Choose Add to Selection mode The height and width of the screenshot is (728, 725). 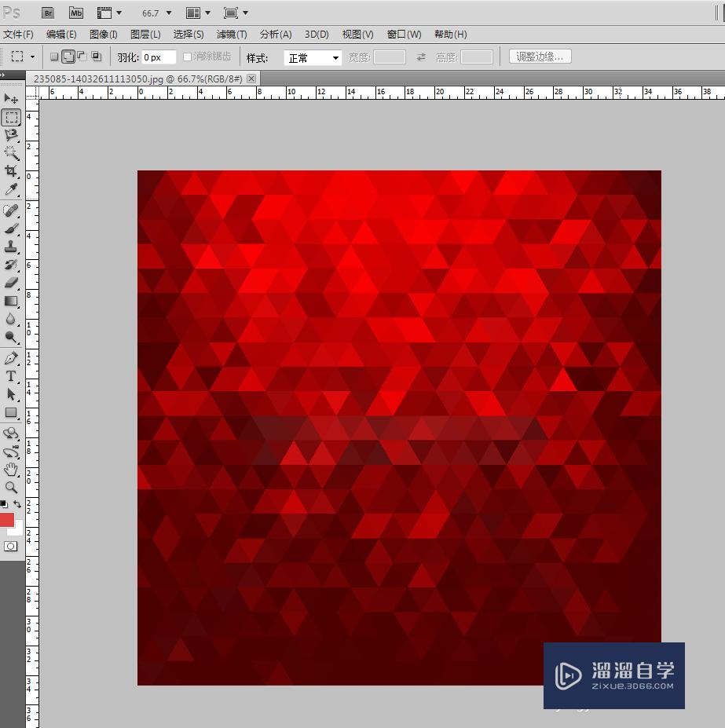(68, 57)
